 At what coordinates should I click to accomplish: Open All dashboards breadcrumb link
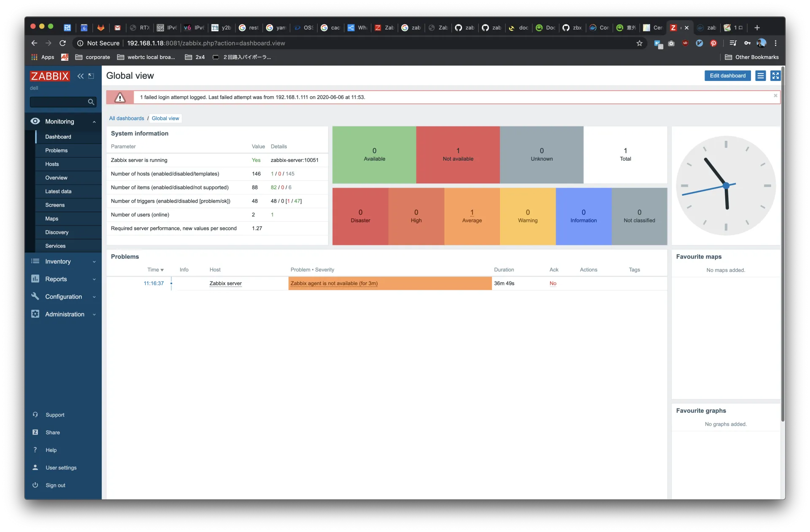pyautogui.click(x=127, y=118)
